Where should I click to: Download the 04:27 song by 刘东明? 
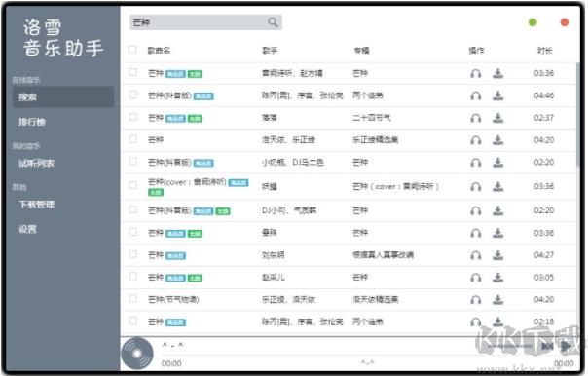coord(498,255)
